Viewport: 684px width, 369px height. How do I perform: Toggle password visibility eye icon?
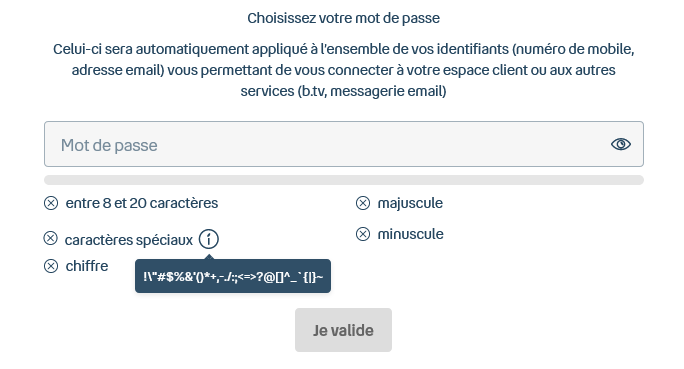[x=620, y=144]
